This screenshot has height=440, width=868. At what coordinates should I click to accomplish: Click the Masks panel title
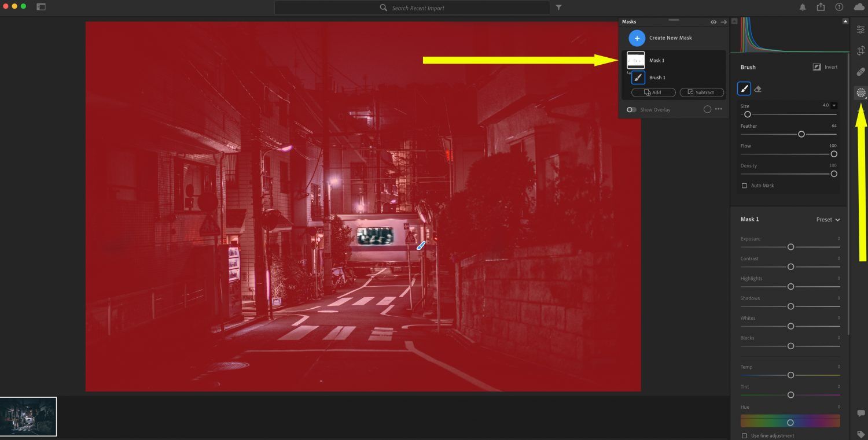tap(629, 22)
